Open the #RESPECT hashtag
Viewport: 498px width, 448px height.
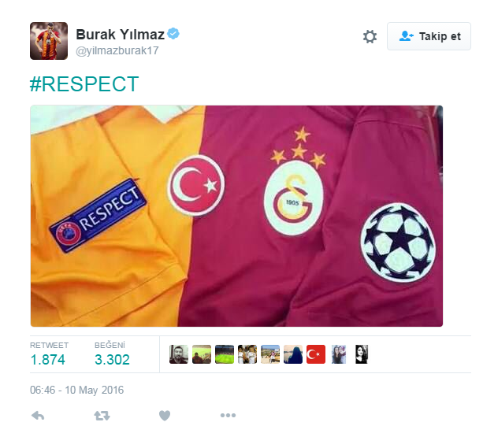(x=84, y=83)
